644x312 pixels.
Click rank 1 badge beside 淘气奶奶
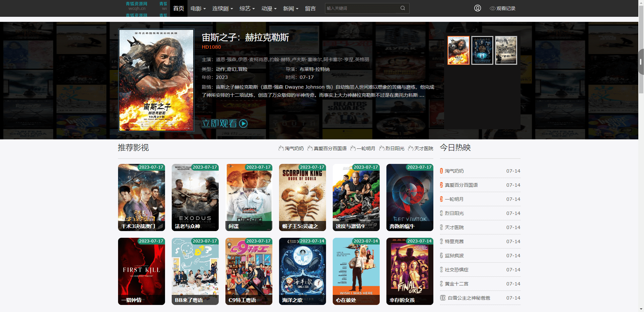pos(441,171)
